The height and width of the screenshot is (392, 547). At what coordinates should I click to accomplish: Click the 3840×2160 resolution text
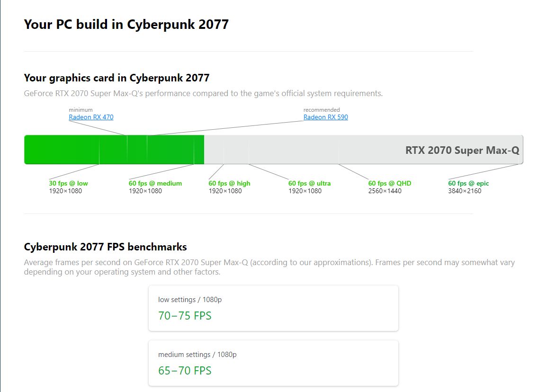465,191
